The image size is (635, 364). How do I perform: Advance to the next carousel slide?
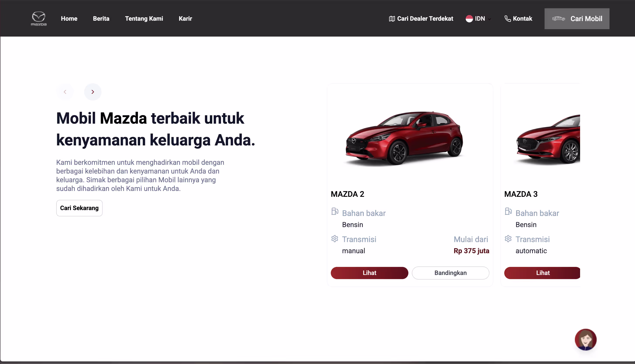click(x=93, y=92)
